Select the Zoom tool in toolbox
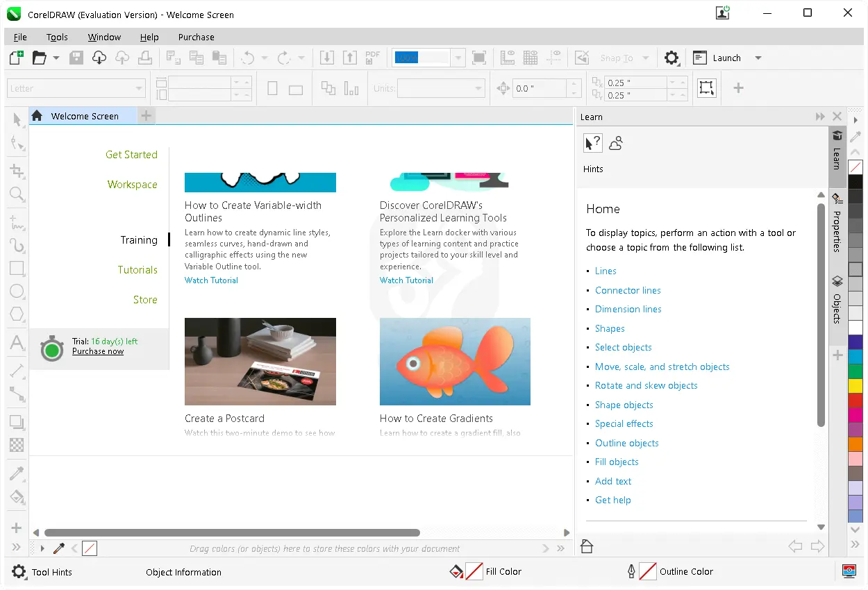The image size is (868, 590). tap(17, 194)
